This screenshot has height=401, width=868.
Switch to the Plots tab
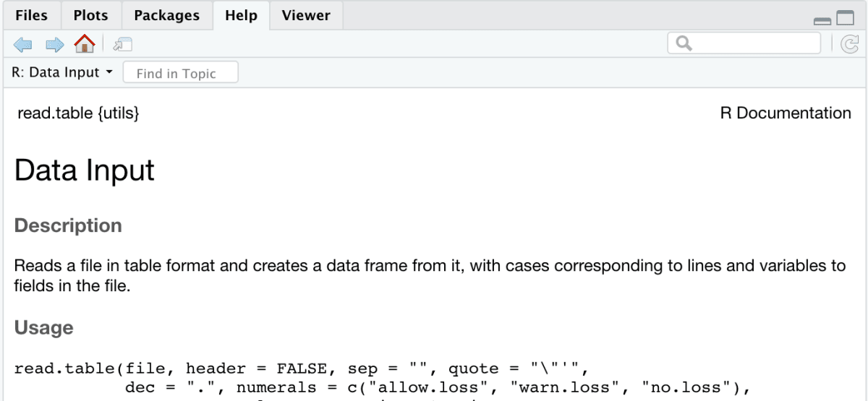click(90, 15)
